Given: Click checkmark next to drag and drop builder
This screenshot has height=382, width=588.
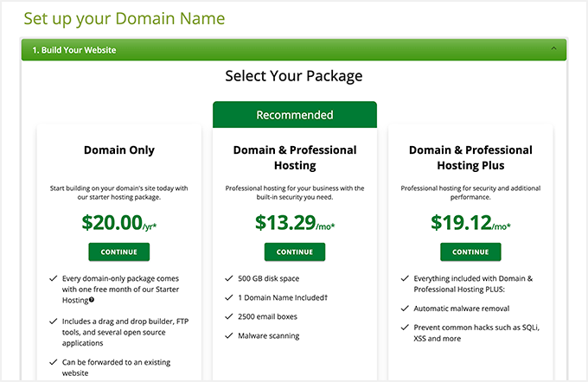Looking at the screenshot, I should pos(53,321).
